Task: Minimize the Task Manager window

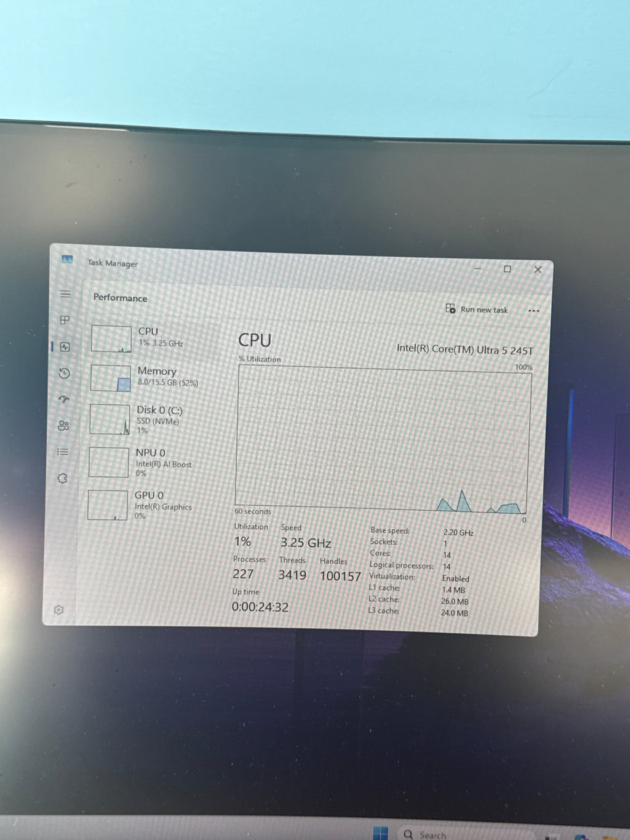Action: (x=478, y=268)
